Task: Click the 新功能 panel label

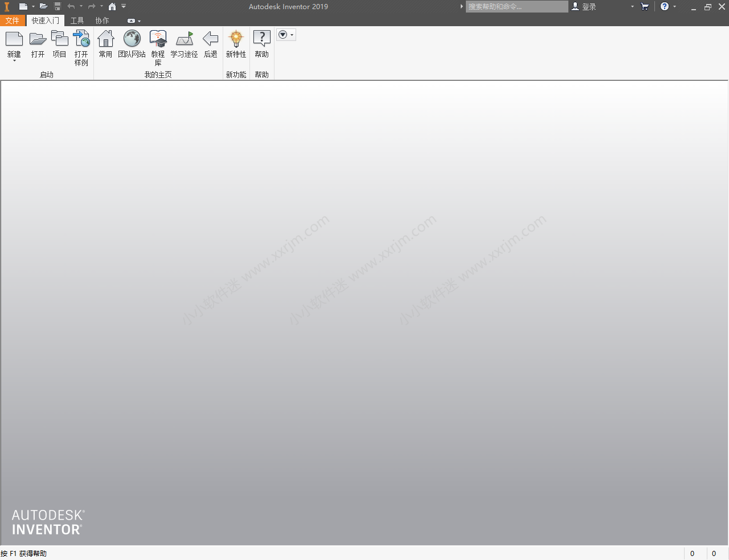Action: (x=236, y=75)
